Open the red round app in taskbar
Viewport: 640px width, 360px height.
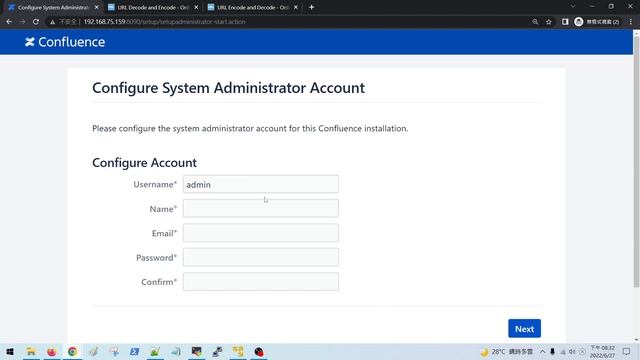point(259,351)
